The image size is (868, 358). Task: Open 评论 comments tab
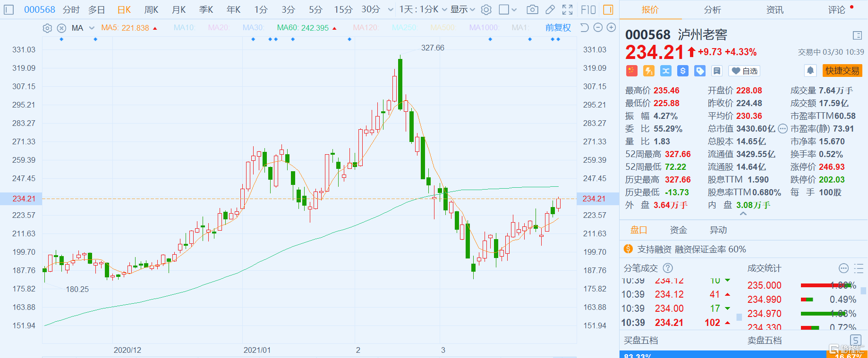836,9
